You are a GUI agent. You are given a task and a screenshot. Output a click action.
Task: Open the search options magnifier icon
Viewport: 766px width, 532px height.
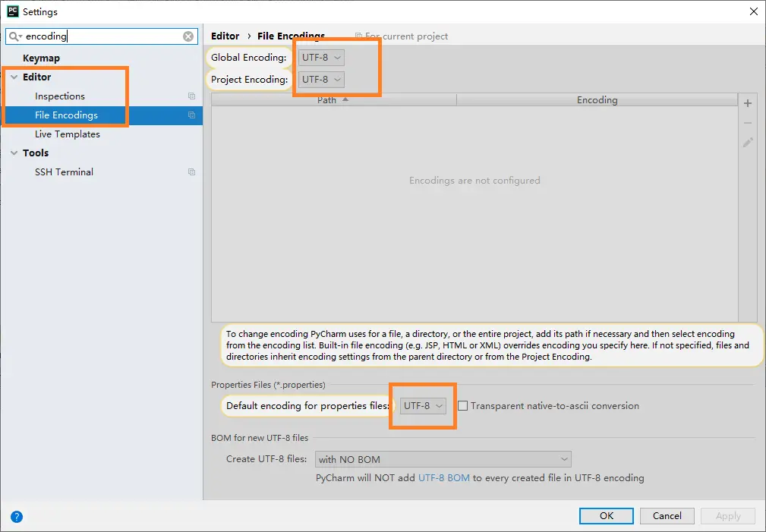click(15, 36)
